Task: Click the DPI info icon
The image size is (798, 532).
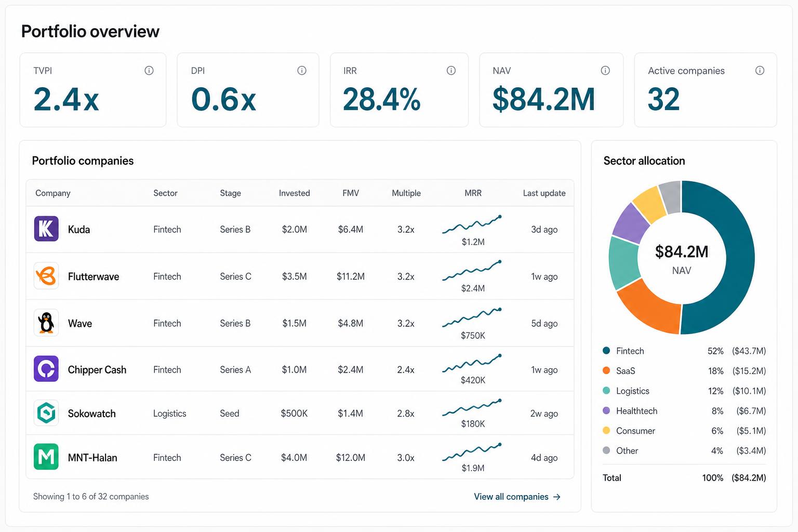Action: [302, 71]
